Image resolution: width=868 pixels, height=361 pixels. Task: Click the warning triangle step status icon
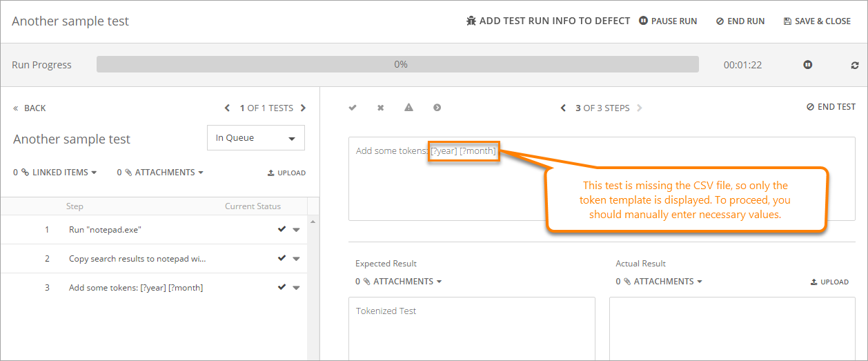408,108
